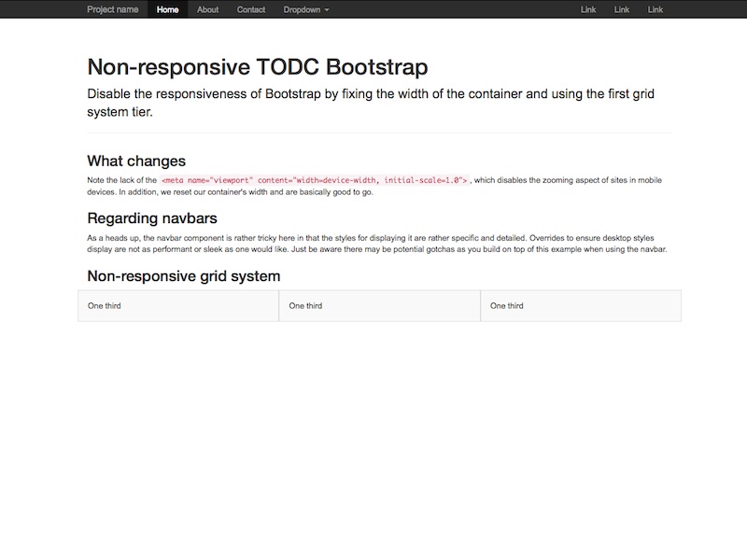747x560 pixels.
Task: Click the leftmost Link in right navbar
Action: (x=588, y=9)
